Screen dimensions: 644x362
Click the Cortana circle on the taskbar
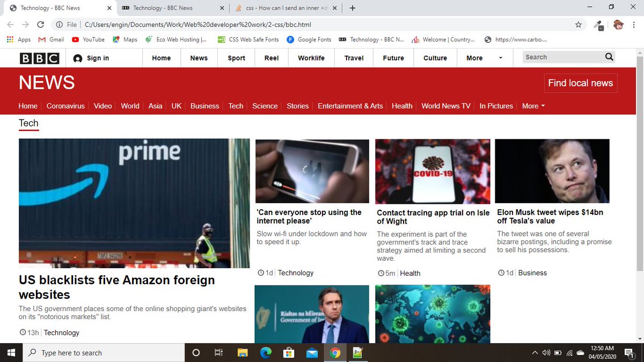click(x=196, y=352)
